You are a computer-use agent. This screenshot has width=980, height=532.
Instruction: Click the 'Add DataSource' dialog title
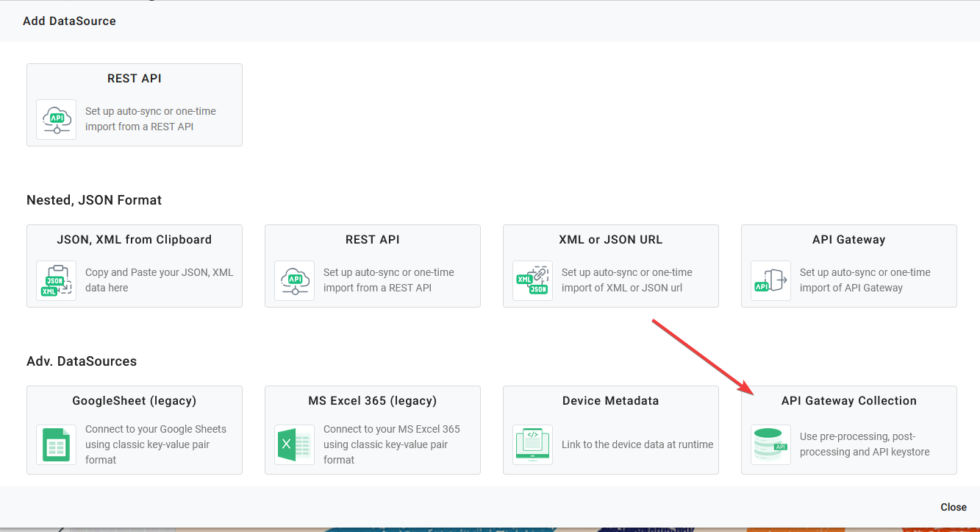click(69, 21)
